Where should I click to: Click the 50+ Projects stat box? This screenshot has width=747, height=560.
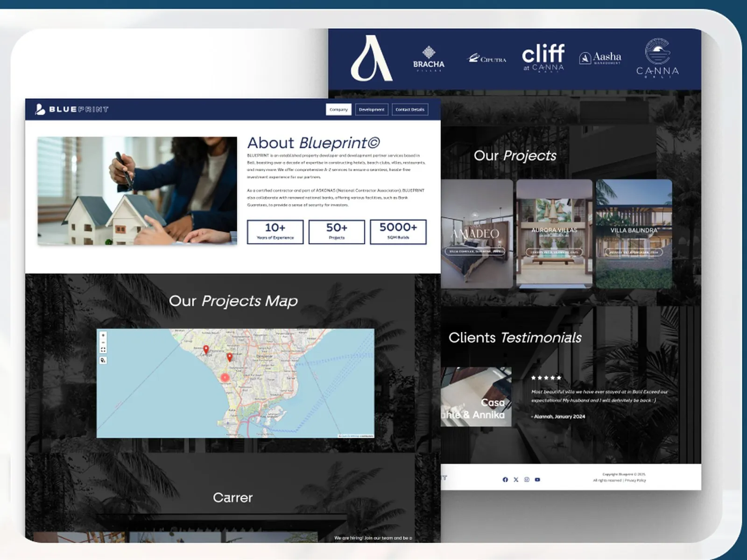tap(337, 232)
